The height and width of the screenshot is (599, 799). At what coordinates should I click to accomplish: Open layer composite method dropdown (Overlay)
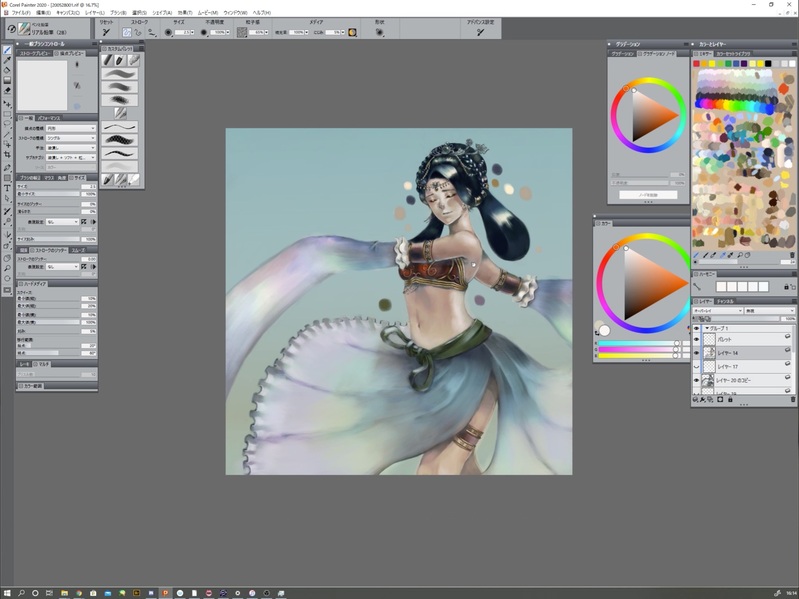(x=717, y=311)
